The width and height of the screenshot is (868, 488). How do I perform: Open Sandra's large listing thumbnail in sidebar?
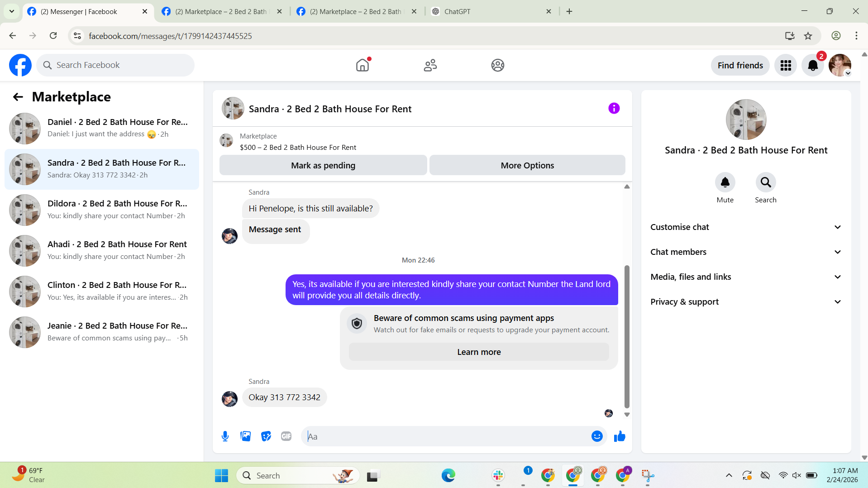[x=746, y=120]
